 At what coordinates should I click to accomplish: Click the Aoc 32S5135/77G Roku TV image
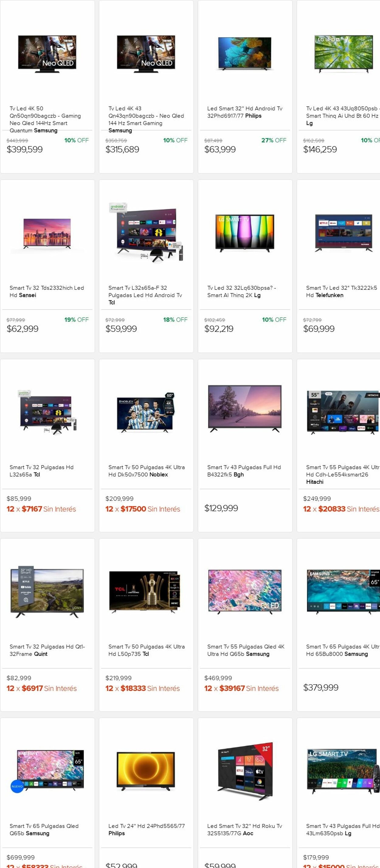point(245,771)
